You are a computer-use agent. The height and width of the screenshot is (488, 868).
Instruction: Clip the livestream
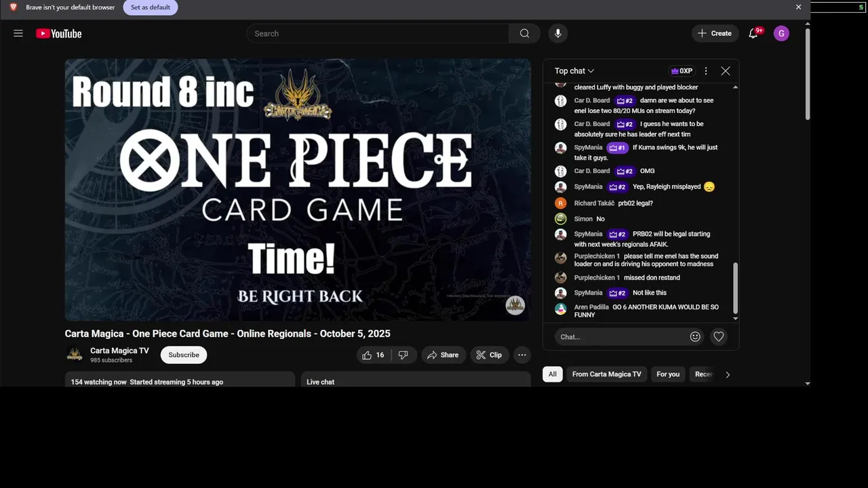click(489, 355)
